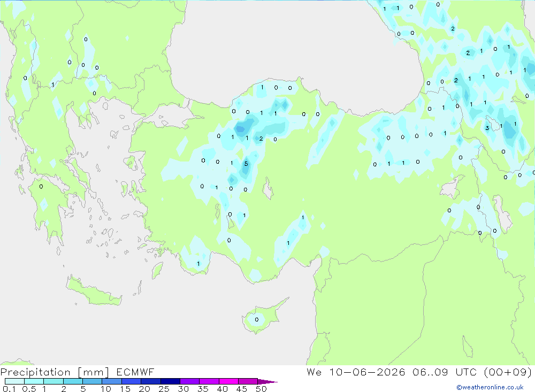Select the 30–35 mm purple legend swatch

point(190,381)
